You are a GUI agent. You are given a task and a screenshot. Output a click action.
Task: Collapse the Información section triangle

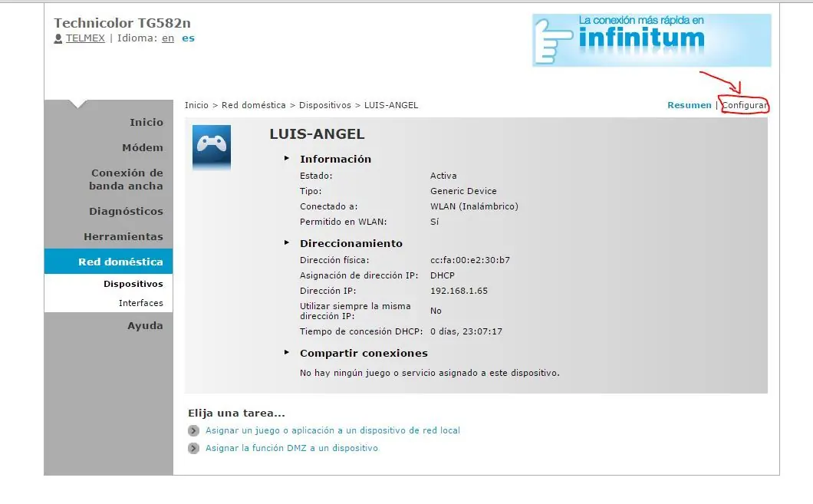[x=286, y=158]
